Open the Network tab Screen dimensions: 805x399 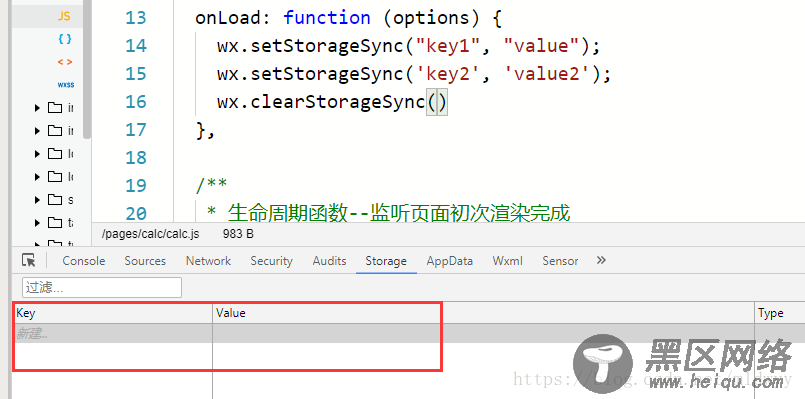[208, 261]
